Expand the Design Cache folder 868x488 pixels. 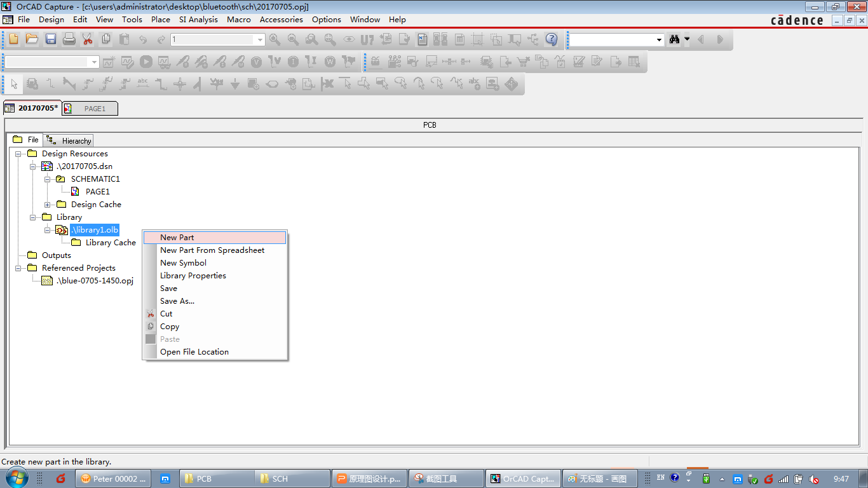click(48, 205)
